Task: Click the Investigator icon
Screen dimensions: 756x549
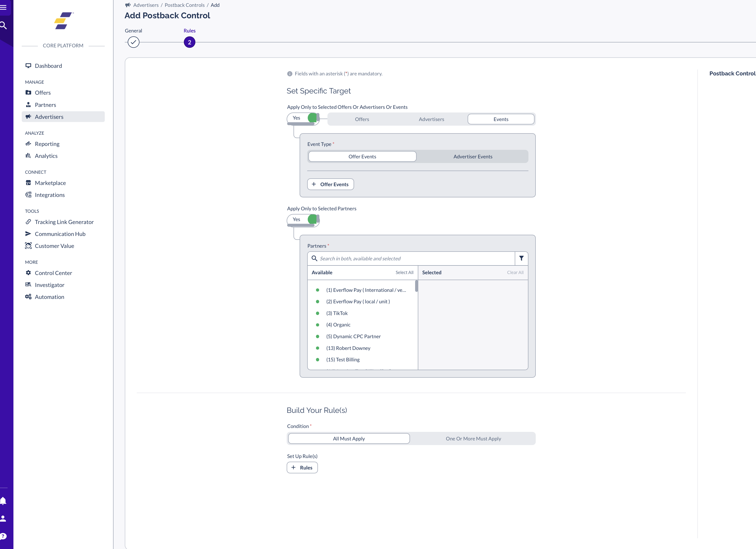Action: tap(28, 285)
